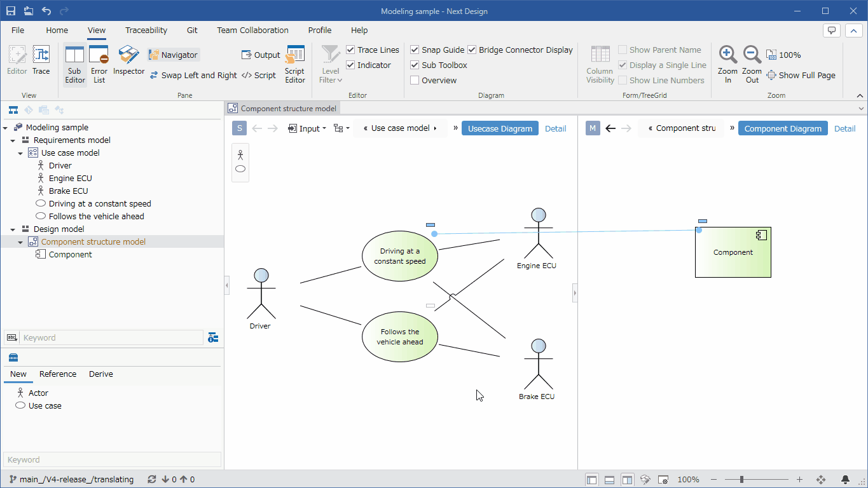The image size is (868, 488).
Task: Open the Trace view
Action: tap(41, 60)
